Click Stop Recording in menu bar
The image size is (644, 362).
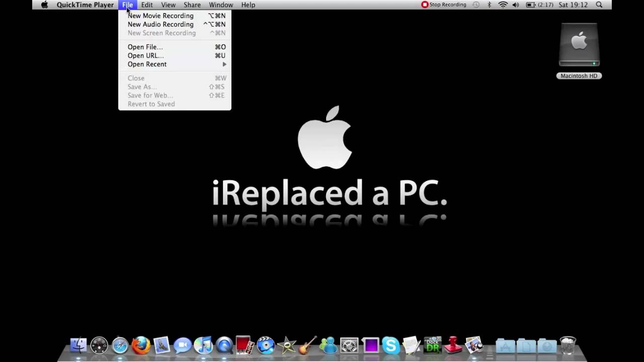click(x=444, y=5)
